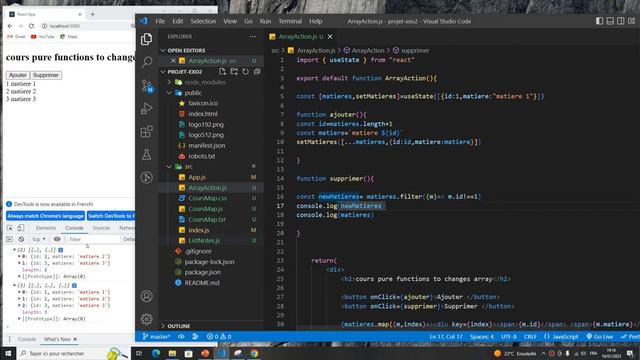Open Accounts icon in activity bar
The width and height of the screenshot is (640, 360).
tap(147, 296)
